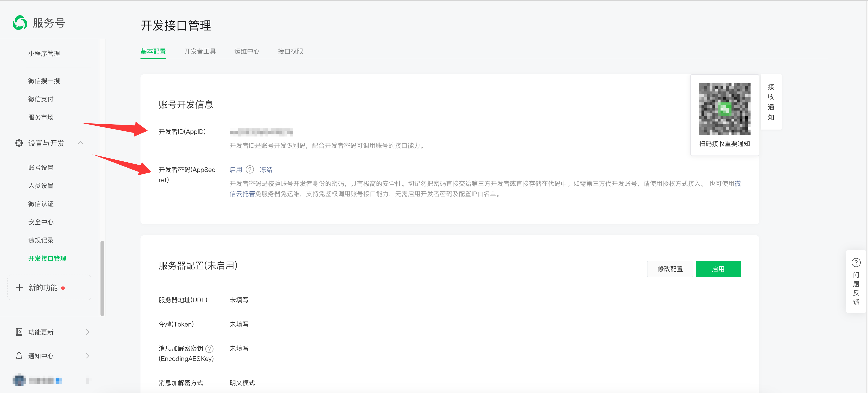This screenshot has height=393, width=868.
Task: Open the 接口权限 tab
Action: click(290, 51)
